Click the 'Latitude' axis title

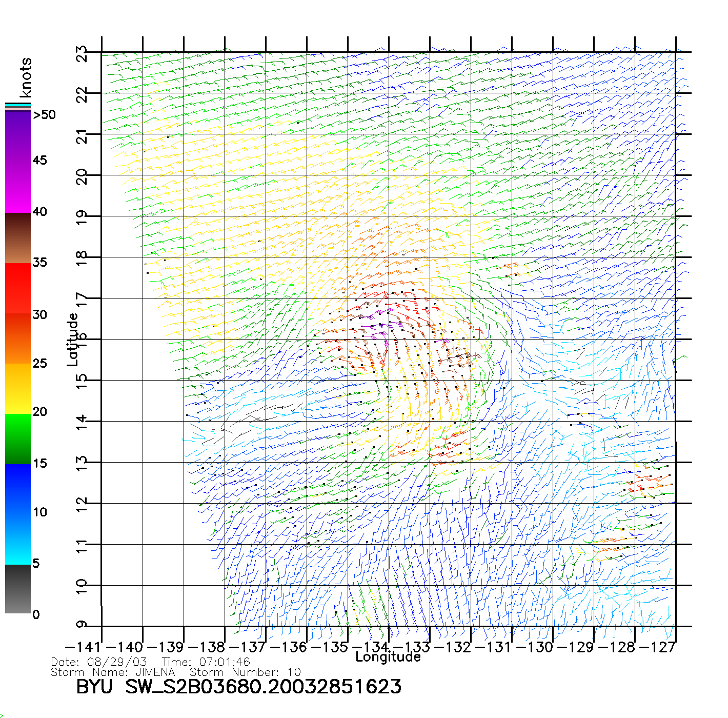click(73, 340)
